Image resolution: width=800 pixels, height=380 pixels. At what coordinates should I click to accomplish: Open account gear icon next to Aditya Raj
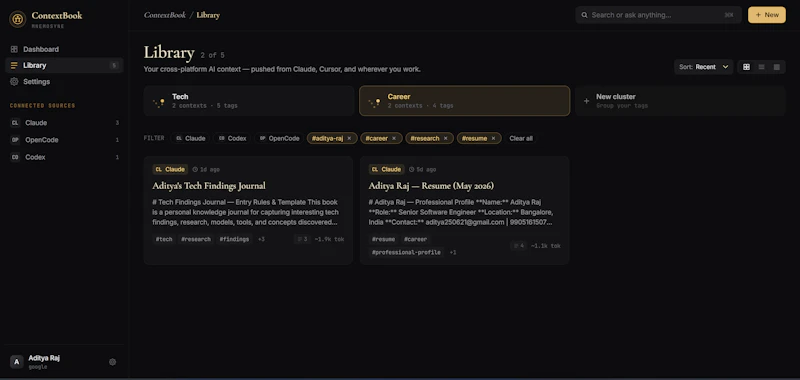(113, 362)
